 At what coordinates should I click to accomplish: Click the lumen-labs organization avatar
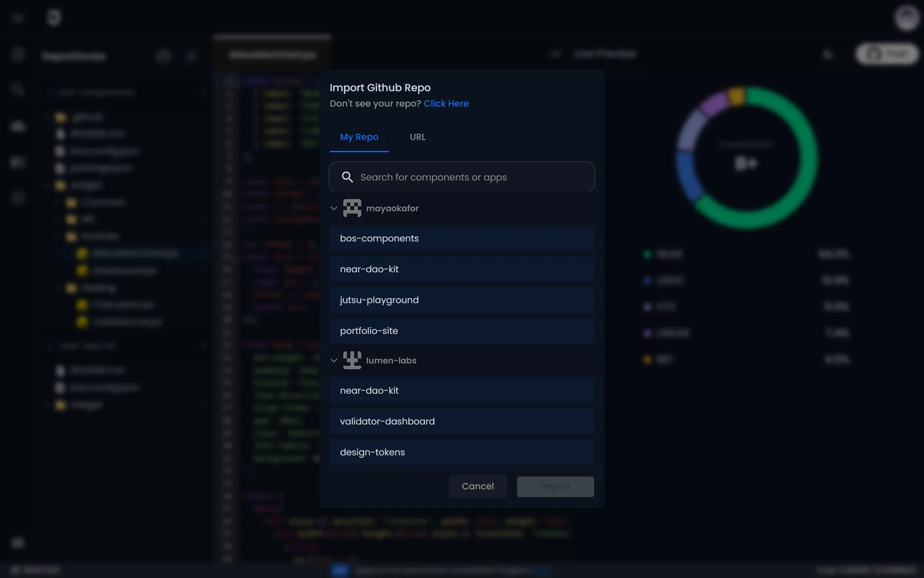pos(352,360)
